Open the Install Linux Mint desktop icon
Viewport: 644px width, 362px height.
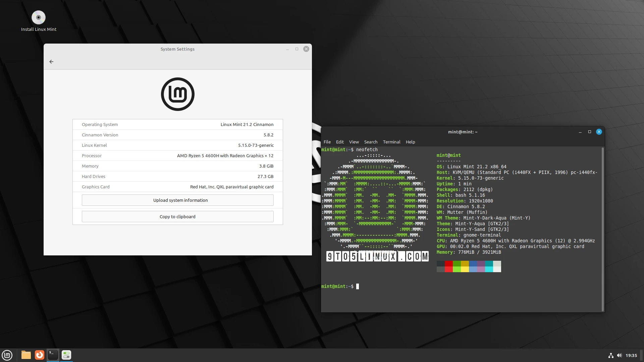[x=39, y=17]
